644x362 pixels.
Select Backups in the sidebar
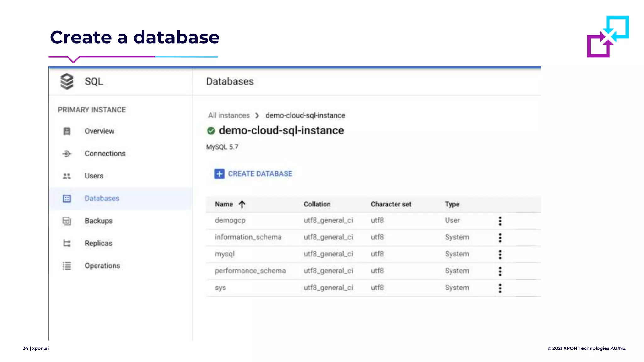coord(98,221)
